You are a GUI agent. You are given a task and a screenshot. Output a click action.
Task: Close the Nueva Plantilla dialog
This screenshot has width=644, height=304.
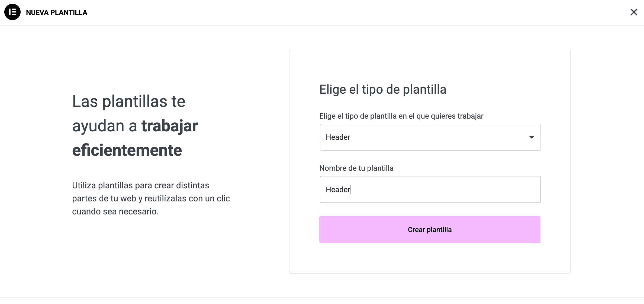(x=634, y=12)
